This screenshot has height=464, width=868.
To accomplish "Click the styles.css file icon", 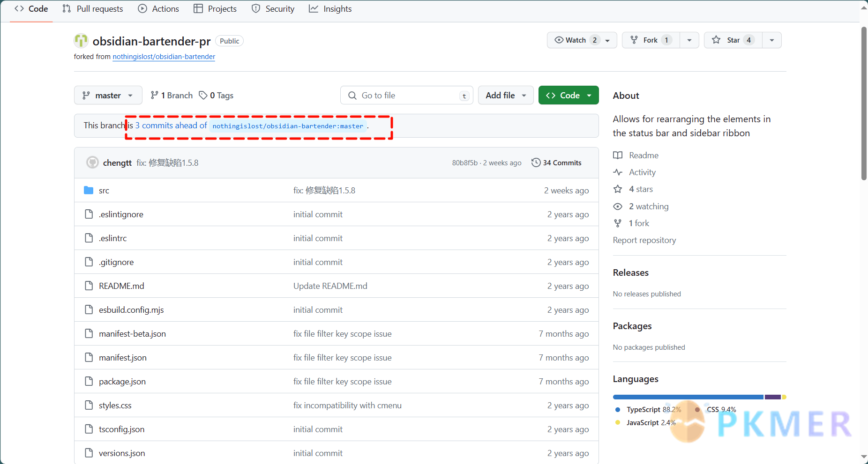I will point(89,405).
